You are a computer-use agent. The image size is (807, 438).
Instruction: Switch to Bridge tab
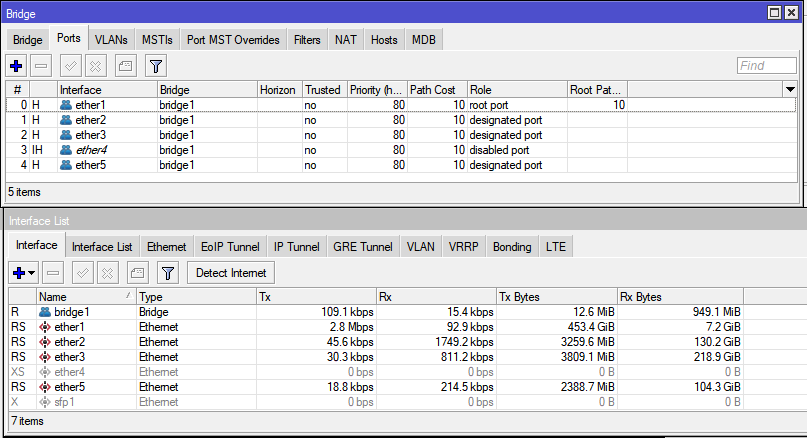click(x=28, y=40)
